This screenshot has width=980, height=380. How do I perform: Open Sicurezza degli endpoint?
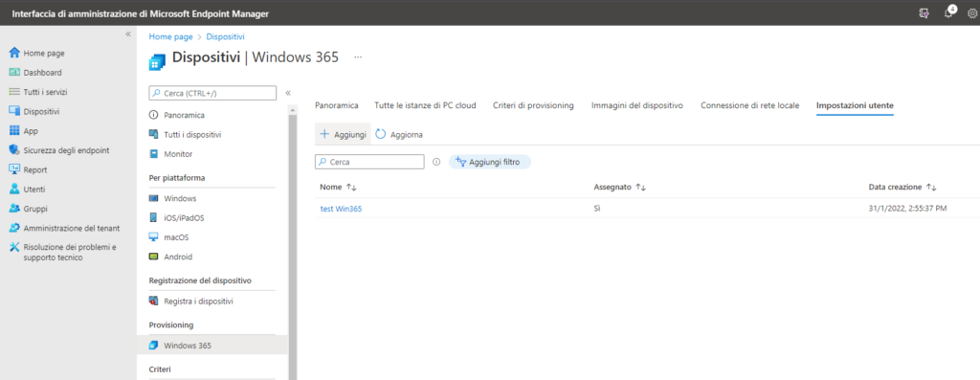coord(58,150)
